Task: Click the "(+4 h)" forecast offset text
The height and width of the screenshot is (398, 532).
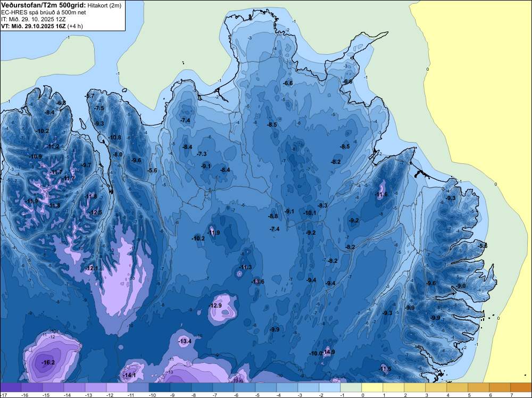Action: click(x=75, y=26)
